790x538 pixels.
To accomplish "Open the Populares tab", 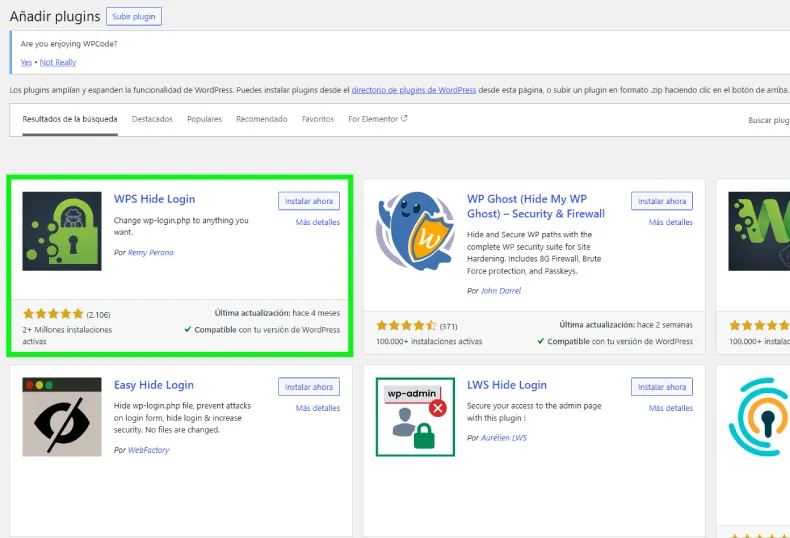I will 204,119.
